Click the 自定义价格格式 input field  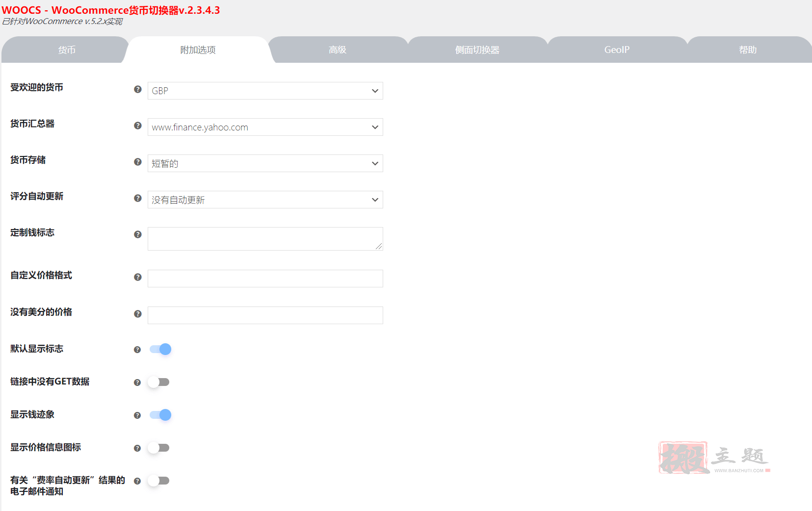click(265, 279)
